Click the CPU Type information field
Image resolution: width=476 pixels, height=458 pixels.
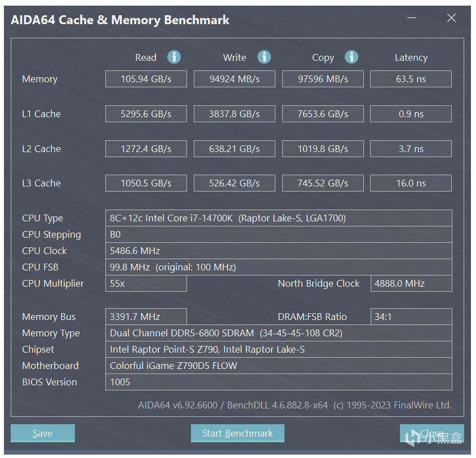coord(278,218)
